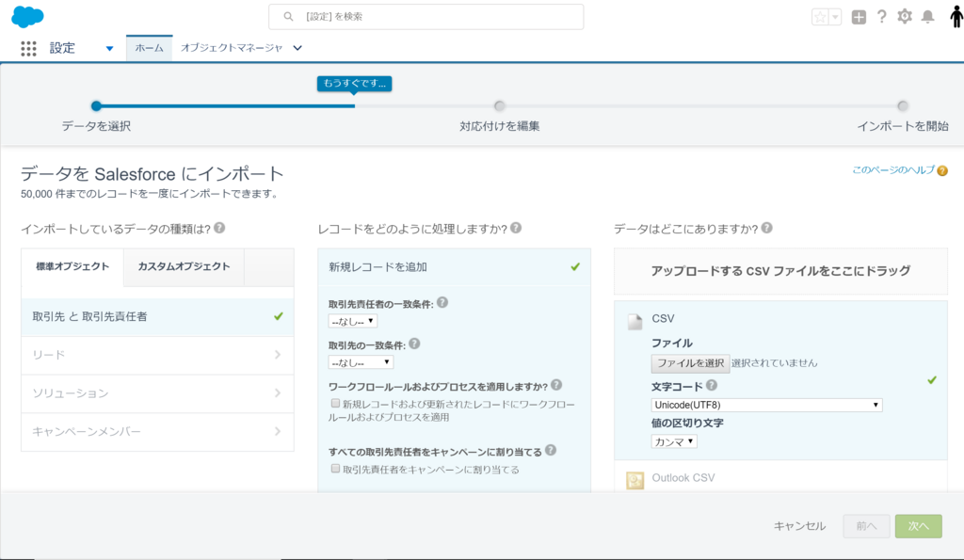
Task: Click the CSV drag-and-drop upload area
Action: 780,271
